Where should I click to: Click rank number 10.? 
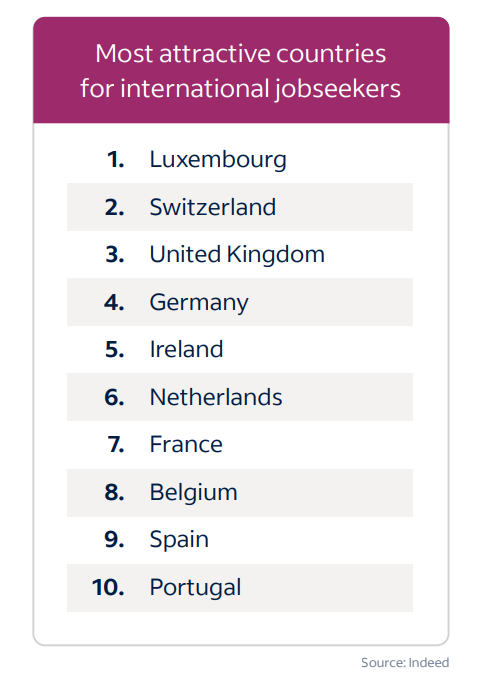point(108,588)
